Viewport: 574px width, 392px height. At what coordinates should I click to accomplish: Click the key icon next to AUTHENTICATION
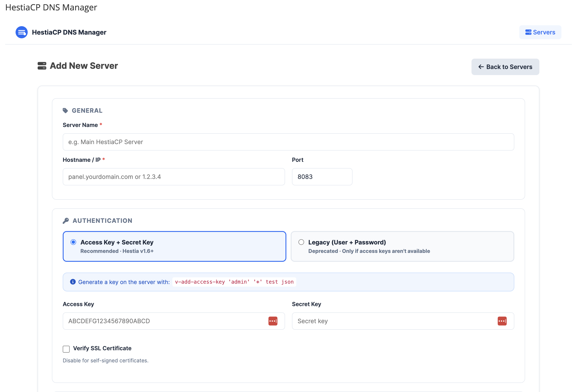point(66,221)
